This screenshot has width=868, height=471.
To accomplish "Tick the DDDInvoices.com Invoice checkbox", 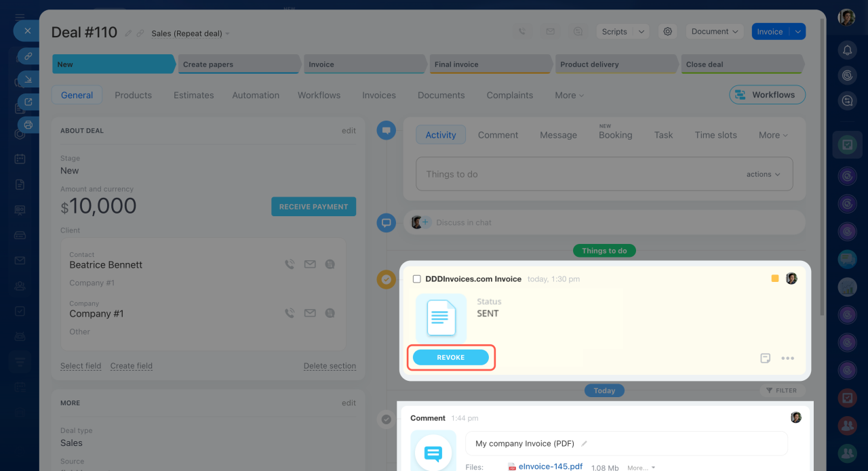I will 417,279.
